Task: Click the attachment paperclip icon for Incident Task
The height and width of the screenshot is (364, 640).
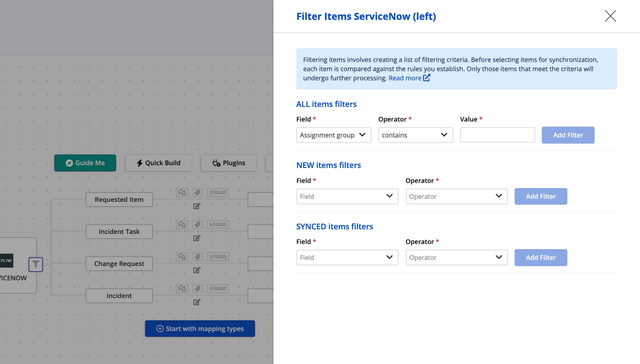Action: 198,224
